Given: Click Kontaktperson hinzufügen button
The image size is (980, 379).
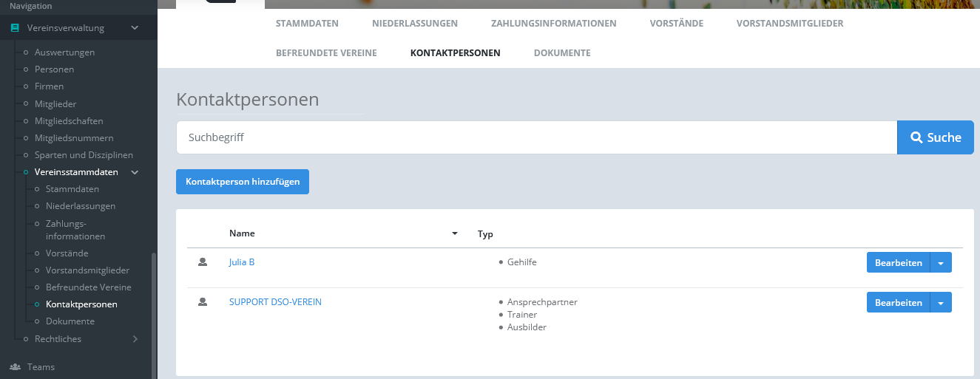Looking at the screenshot, I should 243,182.
